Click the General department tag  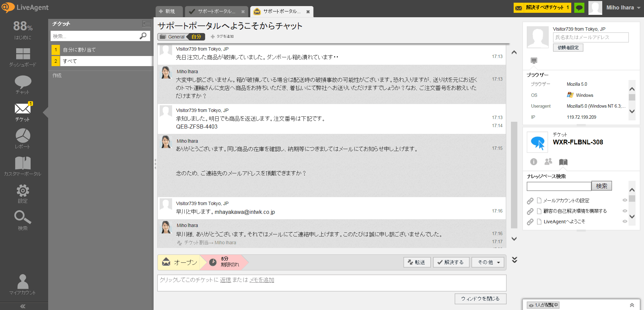pos(172,37)
